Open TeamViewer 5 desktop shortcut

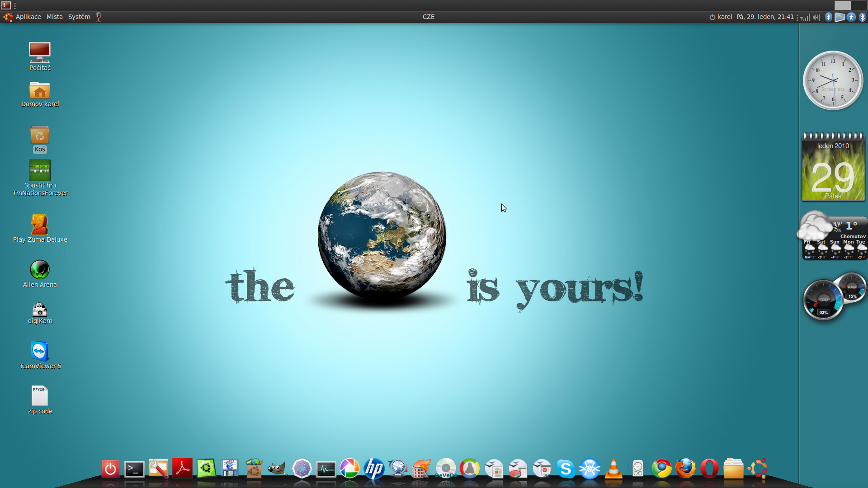coord(40,355)
